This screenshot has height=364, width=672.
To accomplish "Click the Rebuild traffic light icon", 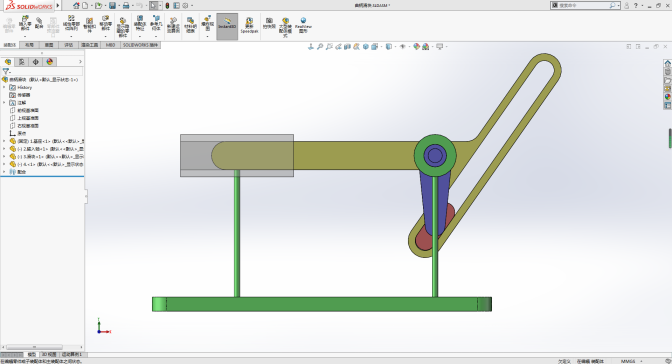I will (167, 6).
